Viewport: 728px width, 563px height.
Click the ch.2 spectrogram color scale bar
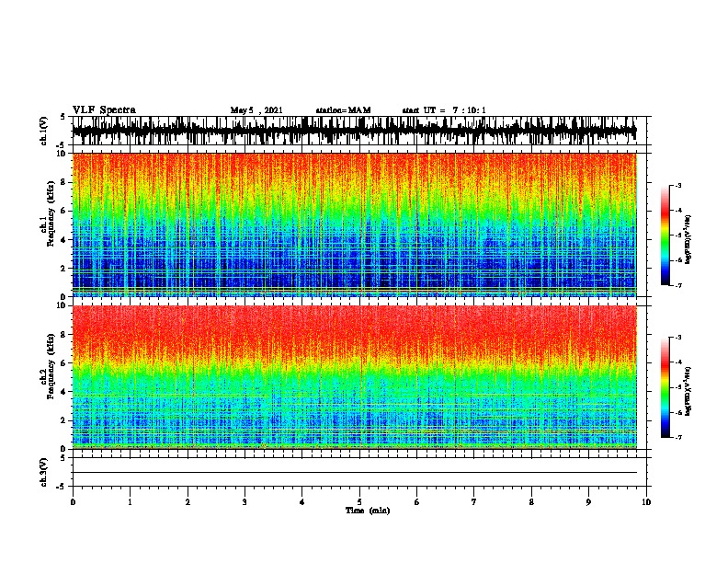click(x=665, y=387)
